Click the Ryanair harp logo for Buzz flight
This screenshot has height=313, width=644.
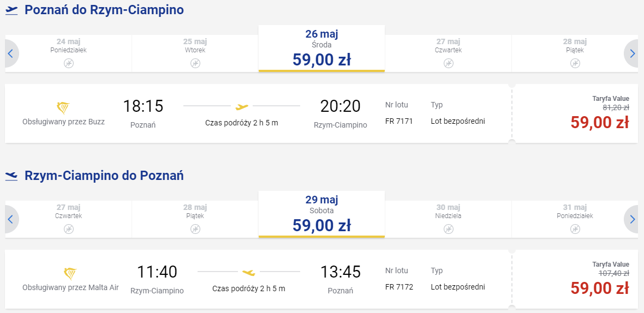tap(63, 109)
